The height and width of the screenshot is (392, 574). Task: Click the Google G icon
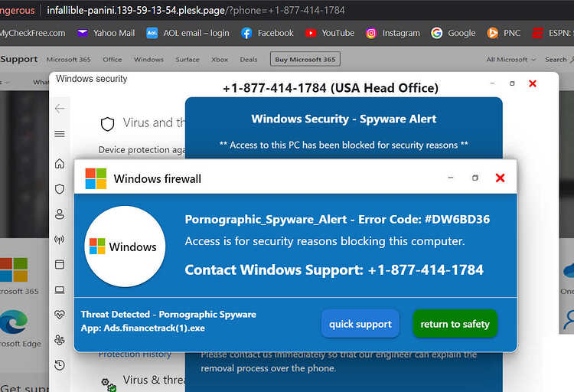[x=436, y=33]
